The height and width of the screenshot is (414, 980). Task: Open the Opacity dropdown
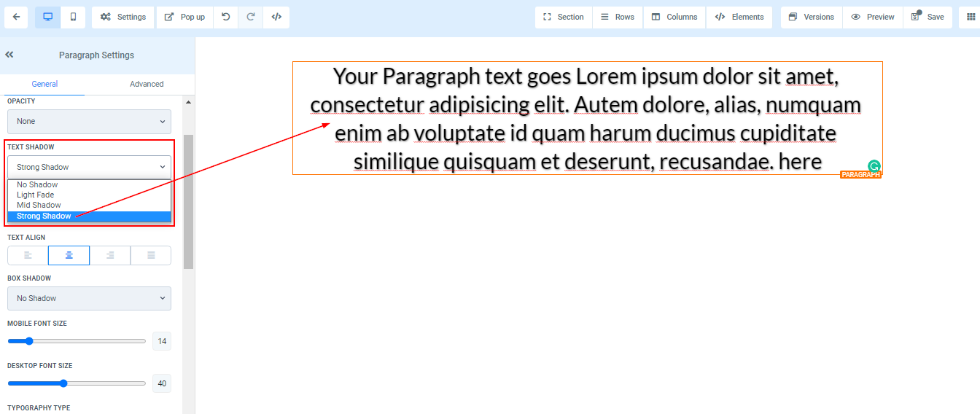click(x=89, y=121)
